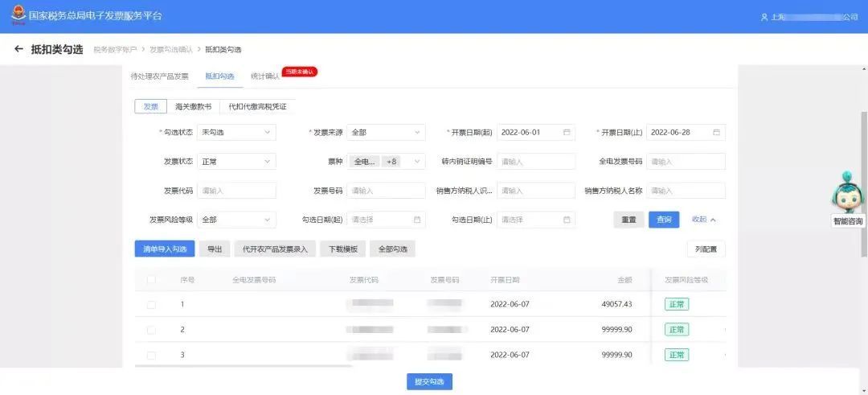Click the 下载模板 button
The height and width of the screenshot is (395, 868).
(342, 249)
